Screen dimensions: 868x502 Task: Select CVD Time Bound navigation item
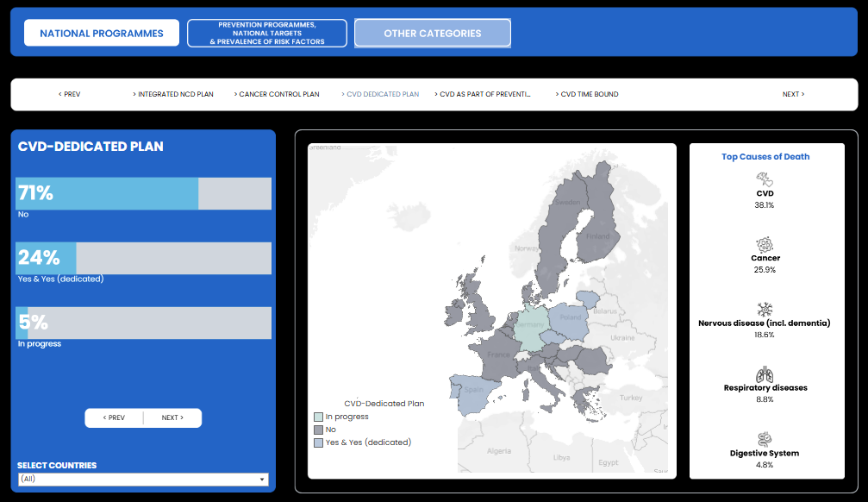pos(587,94)
